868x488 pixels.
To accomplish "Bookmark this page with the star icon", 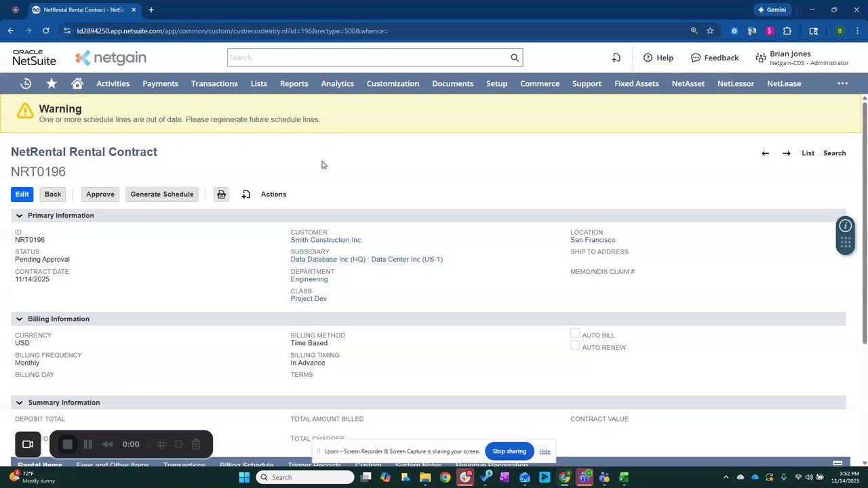I will coord(710,30).
